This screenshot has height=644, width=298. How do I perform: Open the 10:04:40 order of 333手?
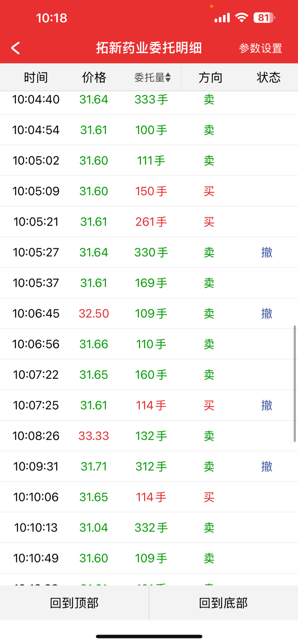[x=149, y=100]
